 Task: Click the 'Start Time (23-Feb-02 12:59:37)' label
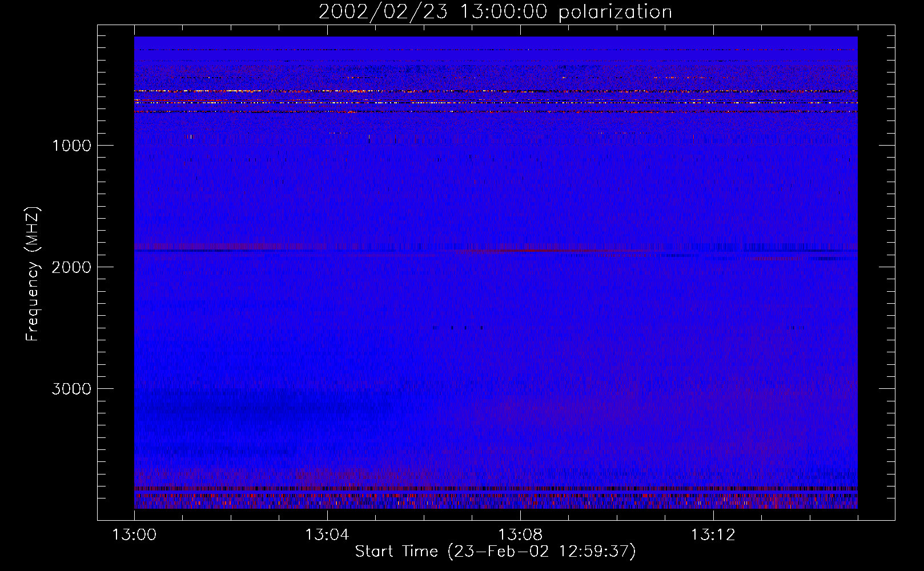point(495,552)
